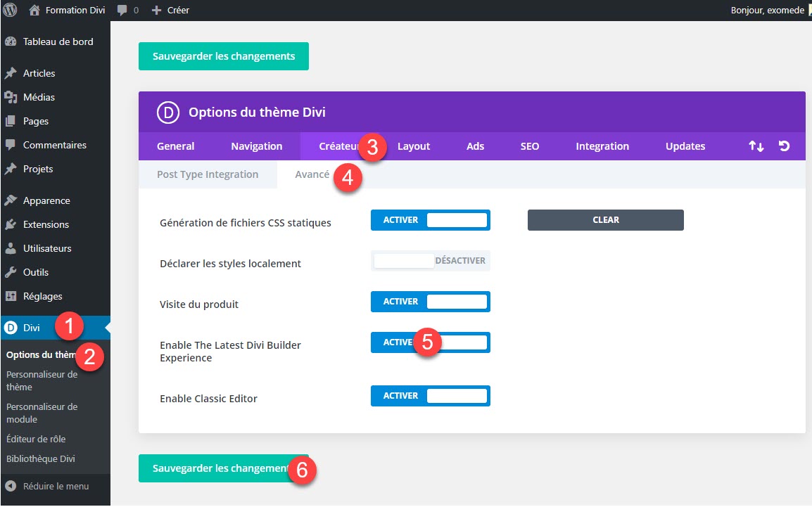Open Bibliothèque Divi link
812x507 pixels.
(40, 458)
